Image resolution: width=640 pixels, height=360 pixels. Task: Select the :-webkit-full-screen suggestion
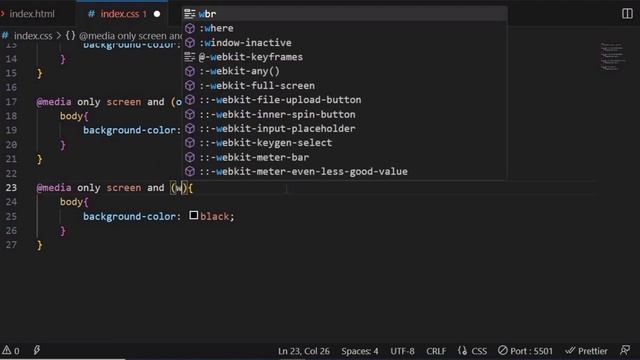click(344, 86)
